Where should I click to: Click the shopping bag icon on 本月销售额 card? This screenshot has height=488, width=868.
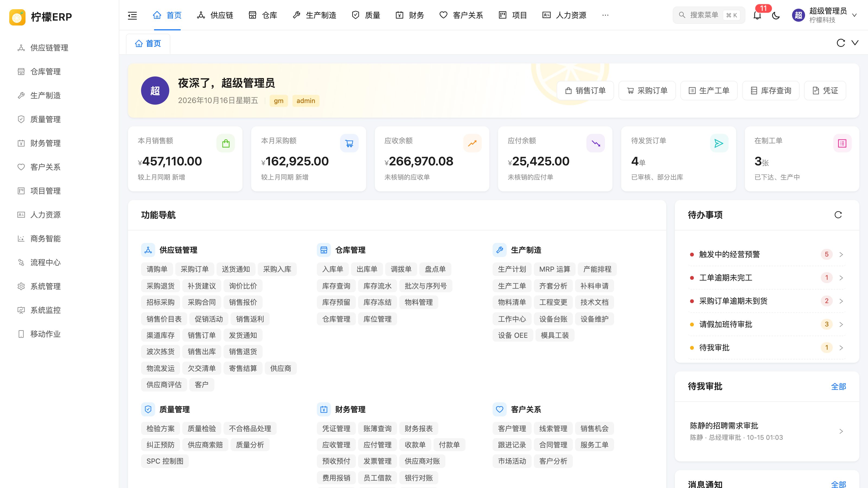coord(226,143)
